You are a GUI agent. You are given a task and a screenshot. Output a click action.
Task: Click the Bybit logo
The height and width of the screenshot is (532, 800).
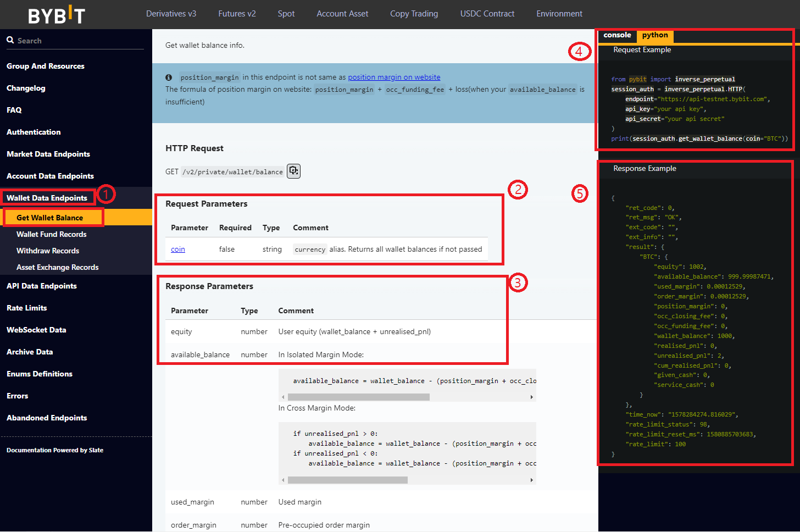click(x=57, y=15)
